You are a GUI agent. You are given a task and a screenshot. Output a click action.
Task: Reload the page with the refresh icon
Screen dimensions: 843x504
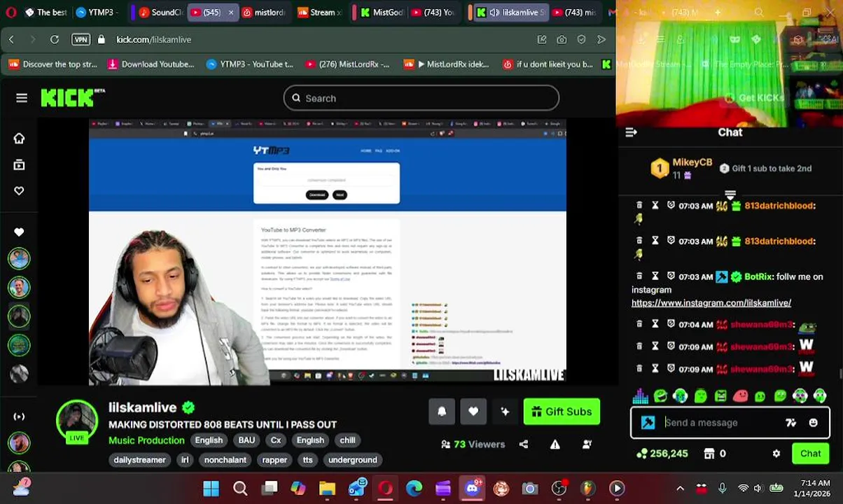point(55,40)
